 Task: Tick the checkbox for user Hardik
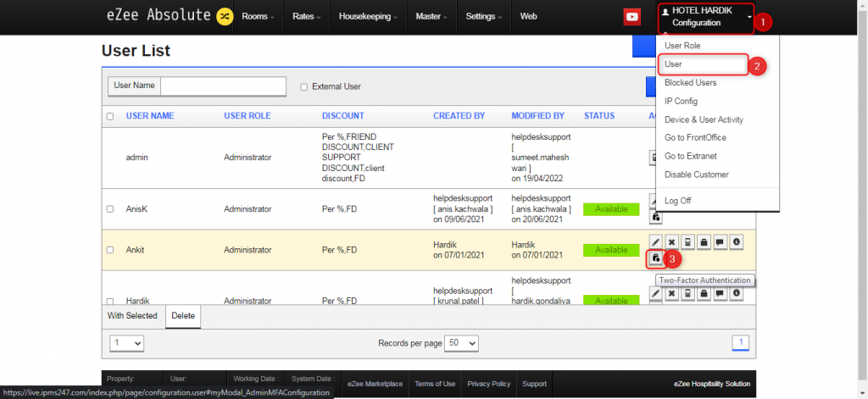click(x=110, y=301)
